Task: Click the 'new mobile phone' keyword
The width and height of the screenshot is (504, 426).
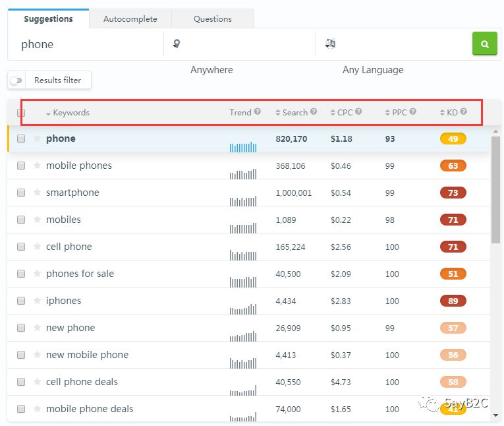Action: pos(87,355)
